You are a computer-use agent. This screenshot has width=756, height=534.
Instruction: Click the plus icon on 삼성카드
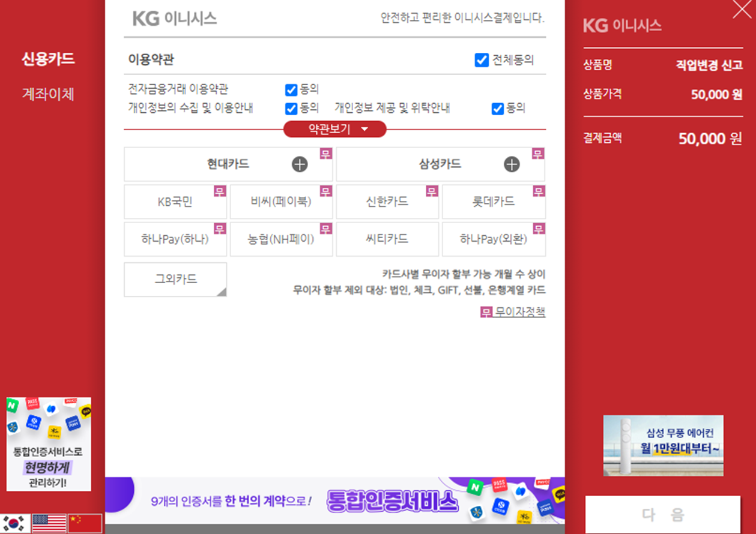512,164
